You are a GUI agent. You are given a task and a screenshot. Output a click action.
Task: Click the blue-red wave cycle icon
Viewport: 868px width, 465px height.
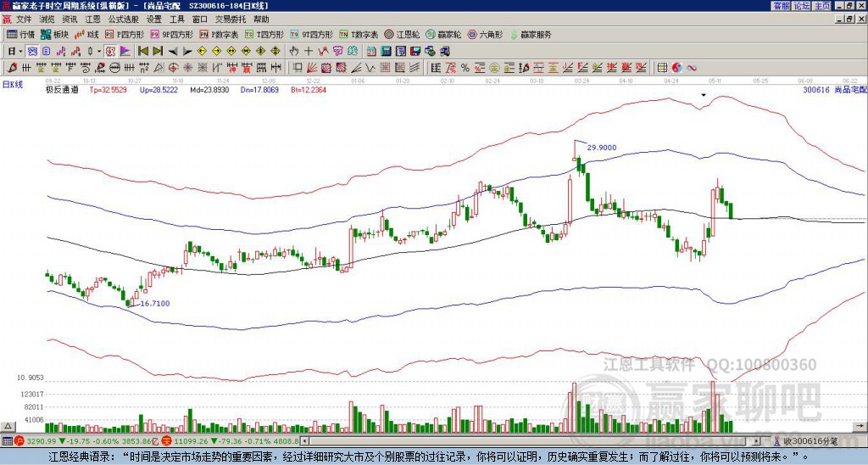tap(692, 68)
